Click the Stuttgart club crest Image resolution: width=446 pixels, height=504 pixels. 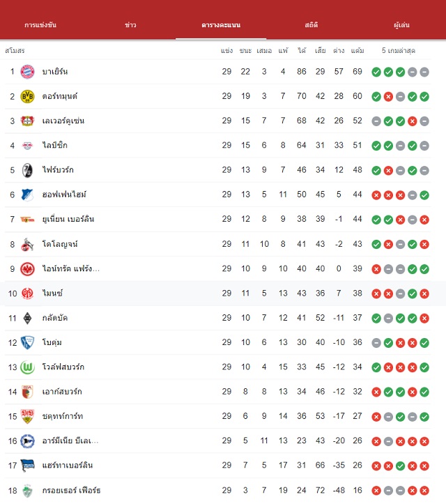(27, 416)
